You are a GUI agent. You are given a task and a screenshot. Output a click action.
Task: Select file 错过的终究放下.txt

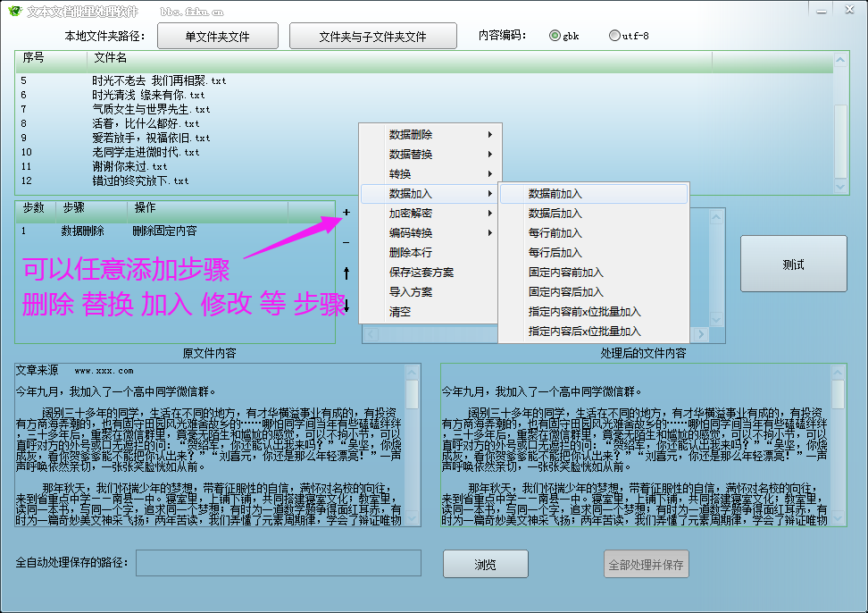click(140, 181)
